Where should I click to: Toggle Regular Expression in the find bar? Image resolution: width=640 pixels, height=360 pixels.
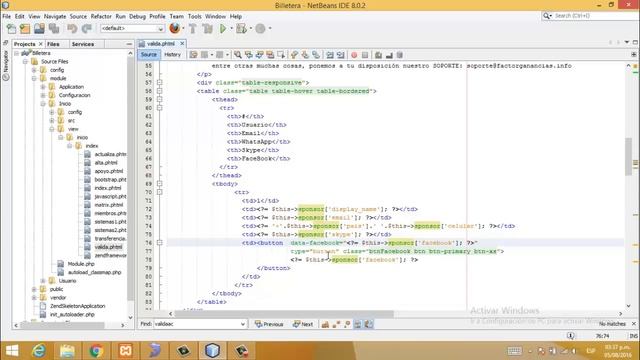point(347,324)
